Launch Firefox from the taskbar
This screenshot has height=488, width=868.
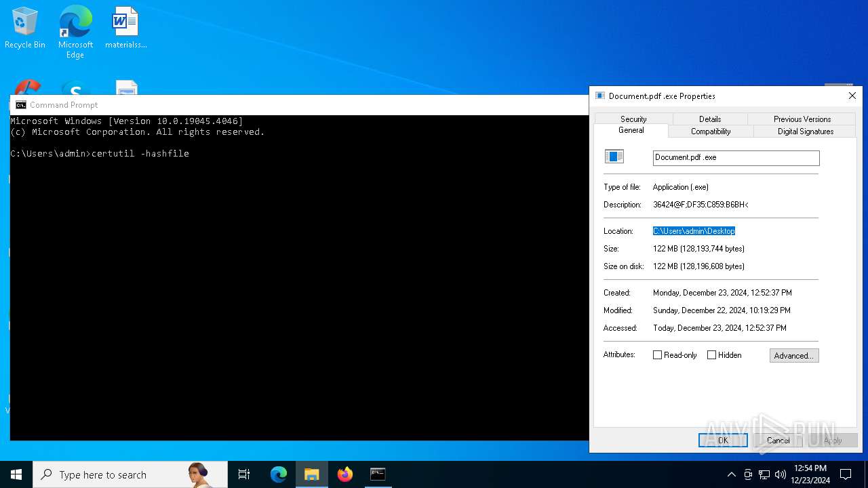(345, 474)
